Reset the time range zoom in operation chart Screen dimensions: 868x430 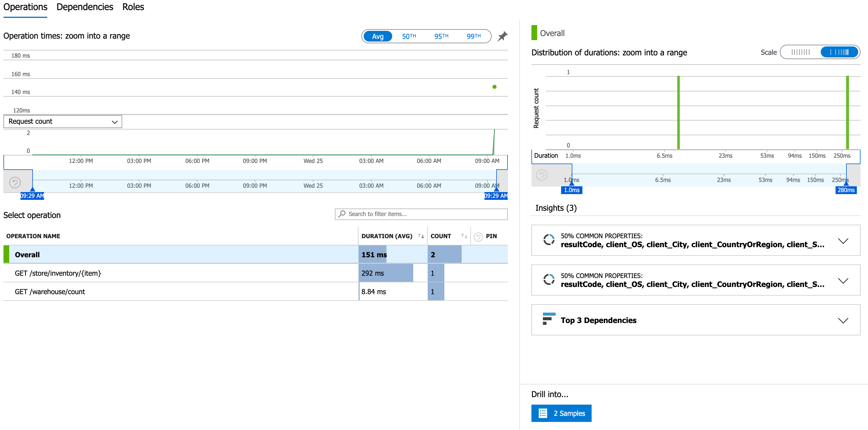coord(15,183)
